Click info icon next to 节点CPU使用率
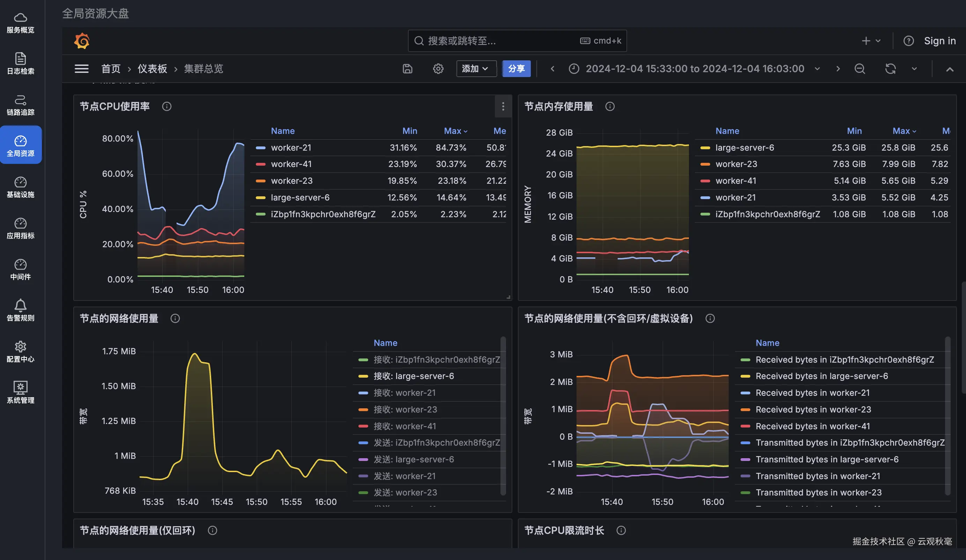Viewport: 966px width, 560px height. (167, 106)
